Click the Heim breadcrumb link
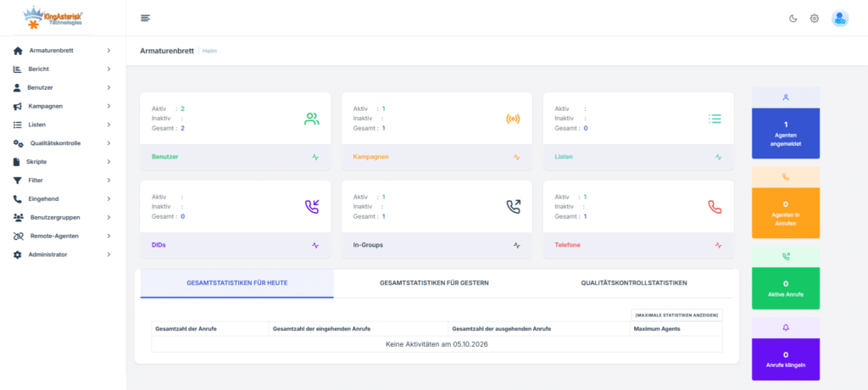 coord(210,51)
